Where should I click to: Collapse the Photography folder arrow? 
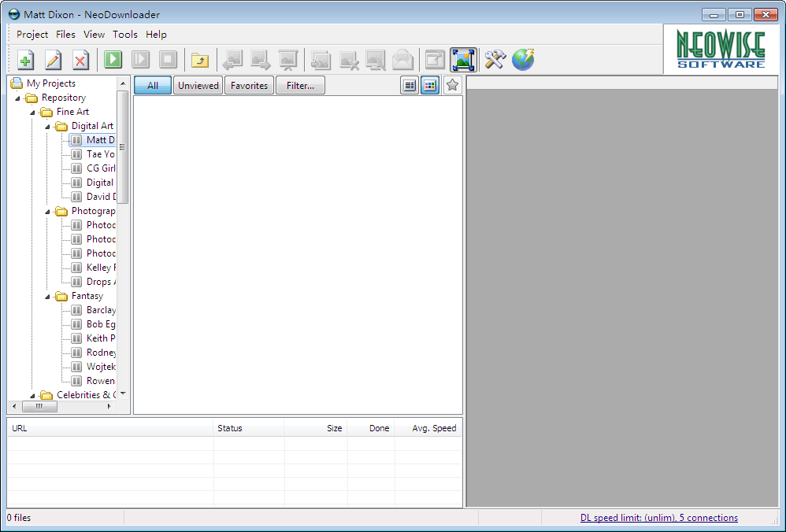point(47,212)
